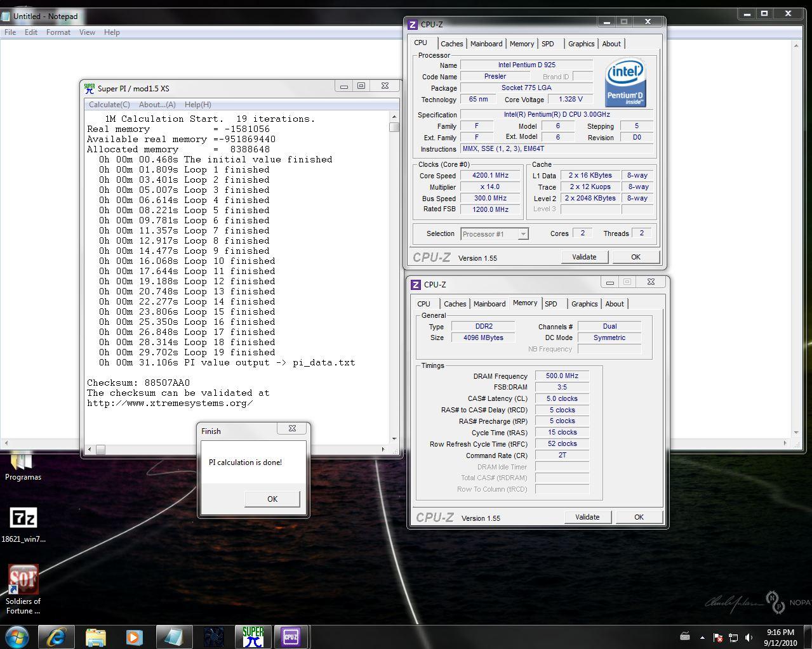Click the volume speaker tray icon
812x649 pixels.
coord(749,637)
